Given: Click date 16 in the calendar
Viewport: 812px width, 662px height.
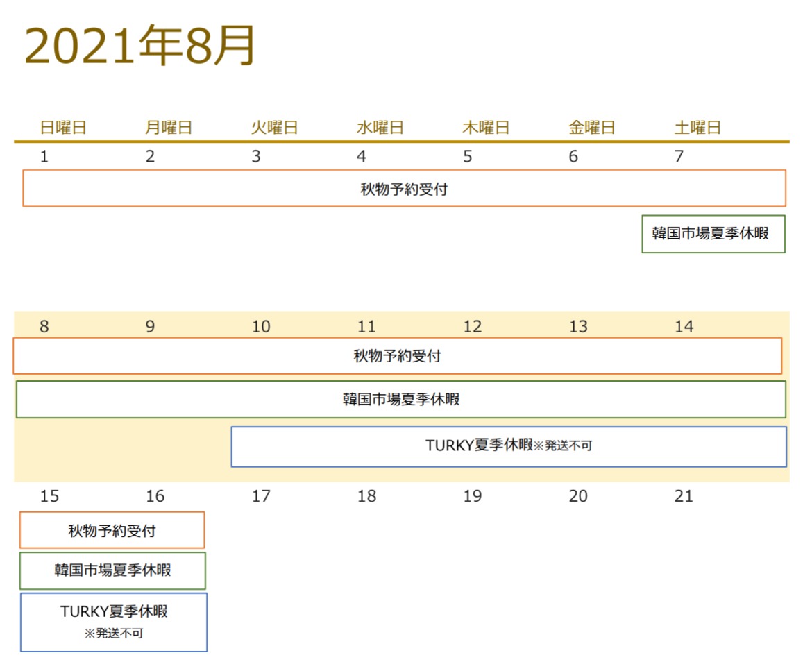Looking at the screenshot, I should [x=155, y=496].
